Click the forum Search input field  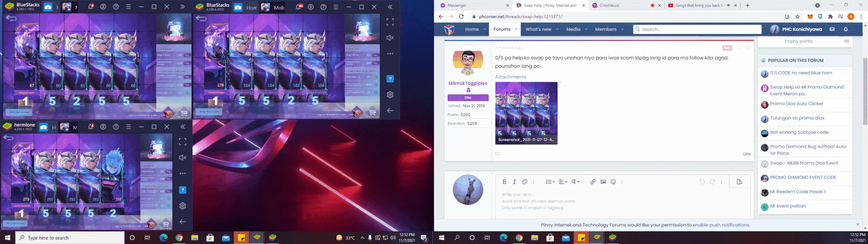point(697,29)
